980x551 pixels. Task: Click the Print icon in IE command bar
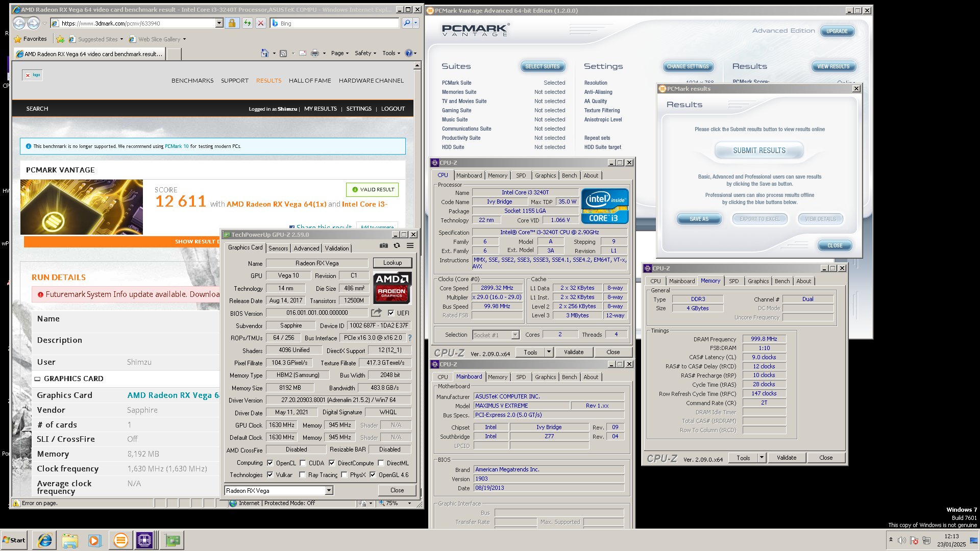pos(315,53)
